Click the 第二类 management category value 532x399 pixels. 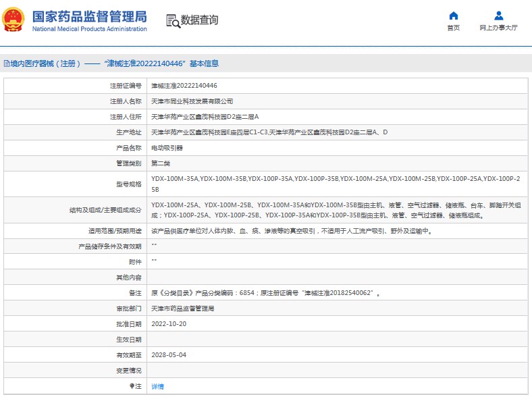point(161,163)
